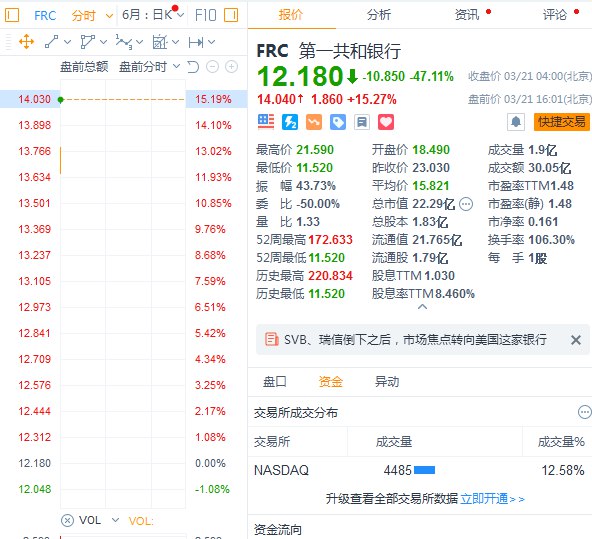Image resolution: width=592 pixels, height=539 pixels.
Task: Collapse the quote details panel chevron
Action: coord(422,307)
